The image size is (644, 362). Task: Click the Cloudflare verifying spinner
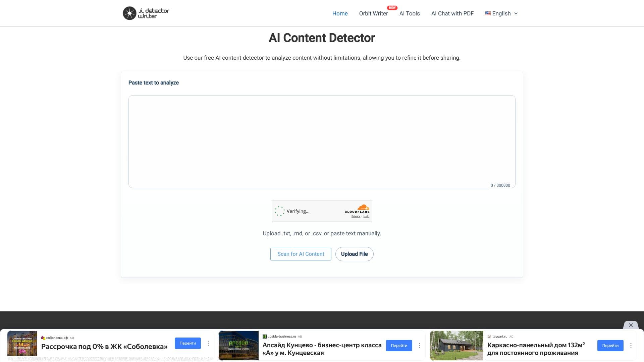click(279, 211)
